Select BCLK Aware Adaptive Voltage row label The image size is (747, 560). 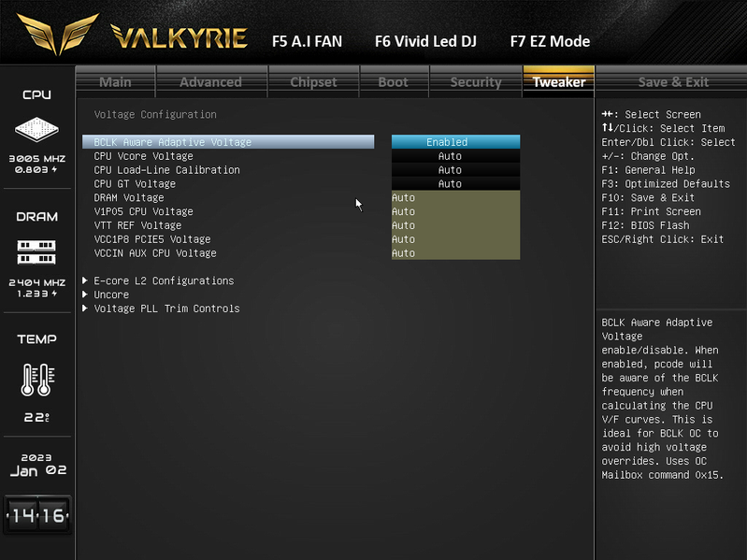(228, 142)
